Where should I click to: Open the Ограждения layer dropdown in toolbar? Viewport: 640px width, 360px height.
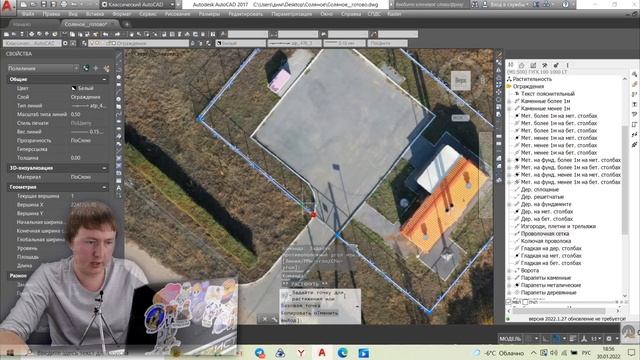point(139,43)
